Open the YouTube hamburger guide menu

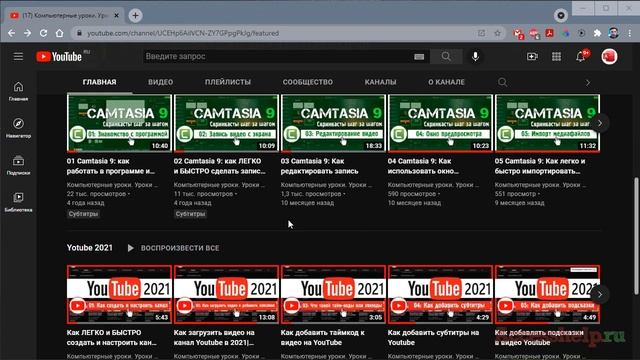[x=18, y=56]
